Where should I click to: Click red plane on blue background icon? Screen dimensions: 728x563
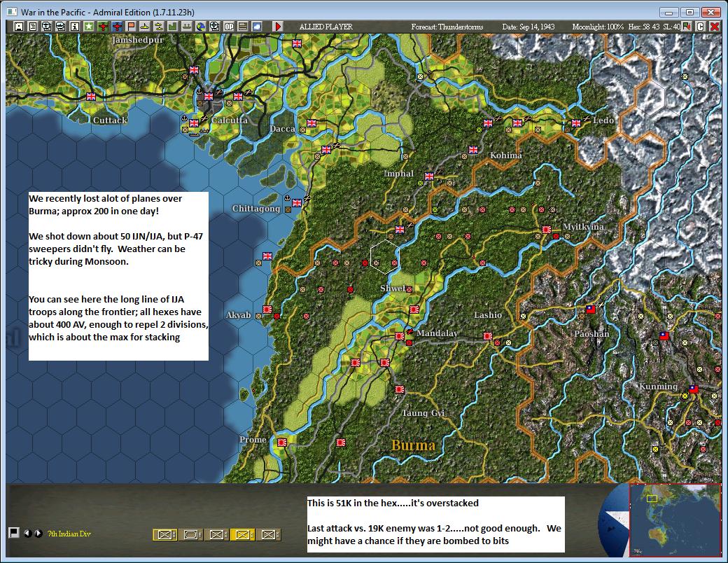[116, 27]
